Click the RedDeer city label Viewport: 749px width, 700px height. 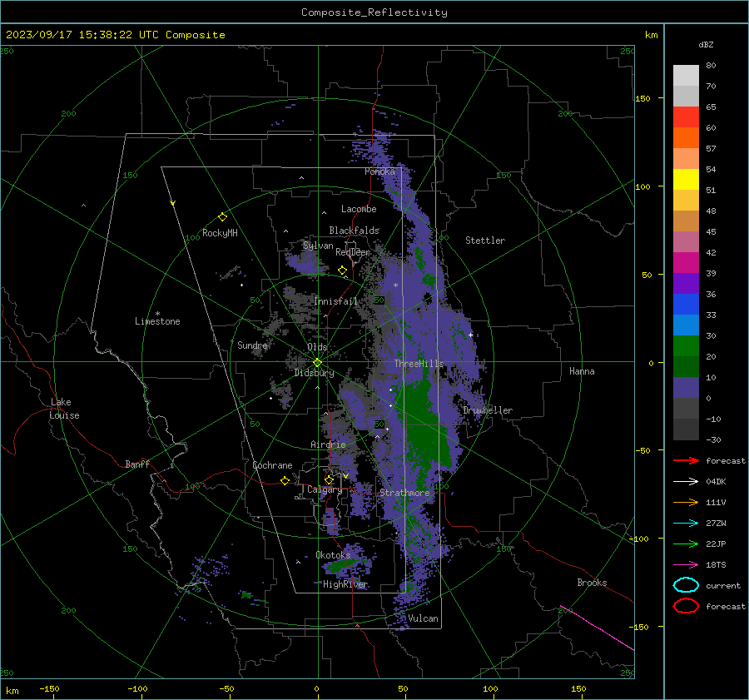coord(353,252)
